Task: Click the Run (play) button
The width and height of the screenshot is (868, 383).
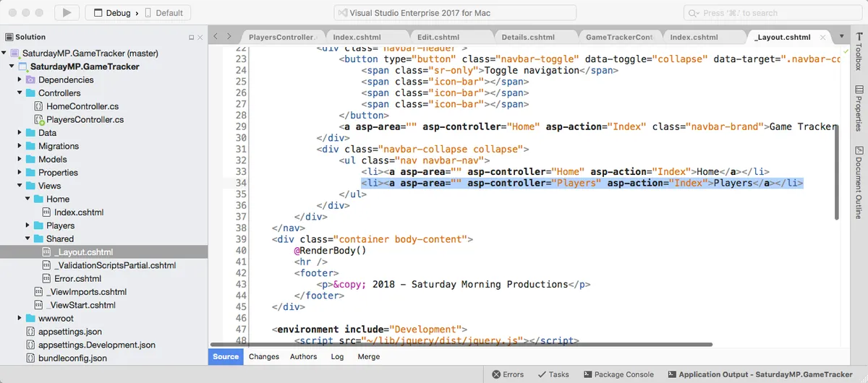Action: [67, 12]
